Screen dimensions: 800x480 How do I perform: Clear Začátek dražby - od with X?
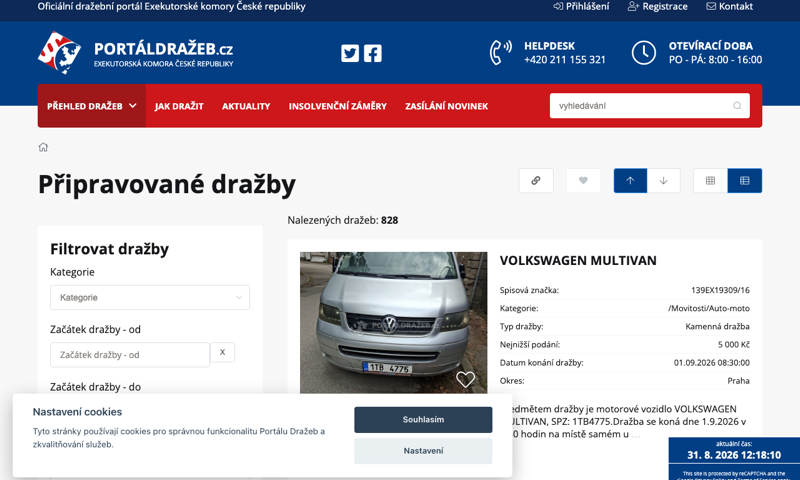(x=222, y=352)
